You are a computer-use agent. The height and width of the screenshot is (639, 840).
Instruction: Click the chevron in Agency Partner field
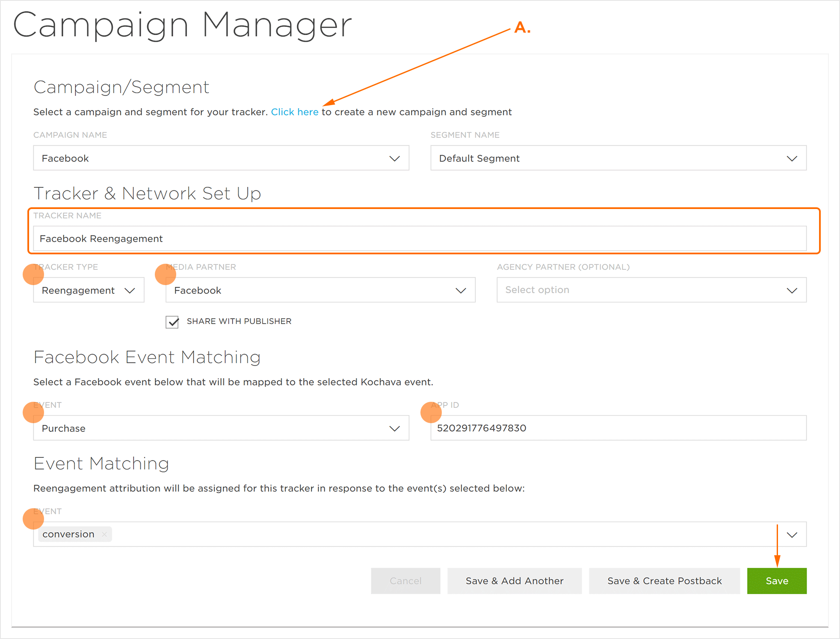click(x=792, y=291)
